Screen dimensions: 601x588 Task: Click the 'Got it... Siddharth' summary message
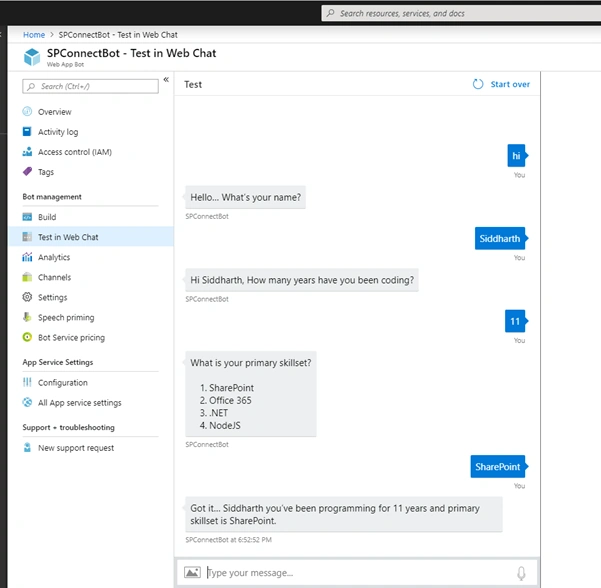pyautogui.click(x=344, y=514)
